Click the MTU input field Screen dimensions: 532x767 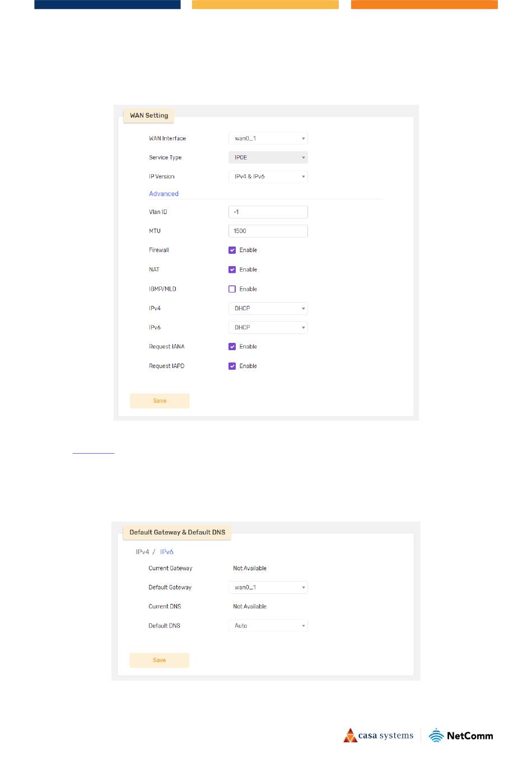click(x=268, y=231)
